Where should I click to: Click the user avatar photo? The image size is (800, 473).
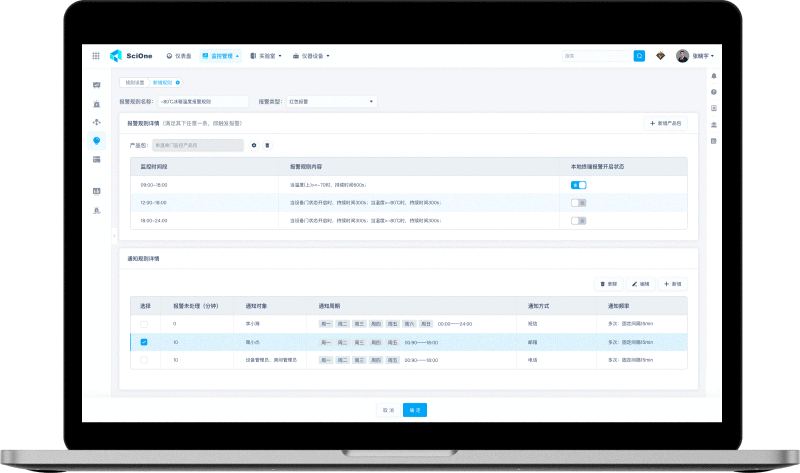(x=682, y=56)
